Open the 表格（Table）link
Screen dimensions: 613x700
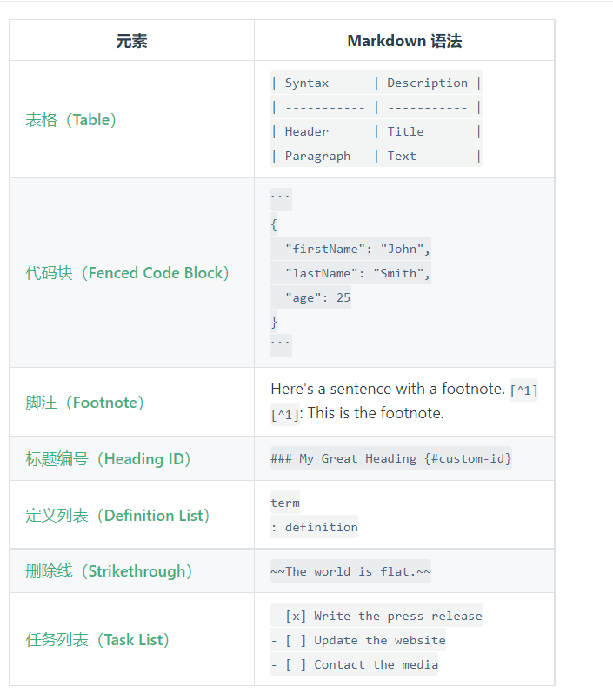coord(71,120)
